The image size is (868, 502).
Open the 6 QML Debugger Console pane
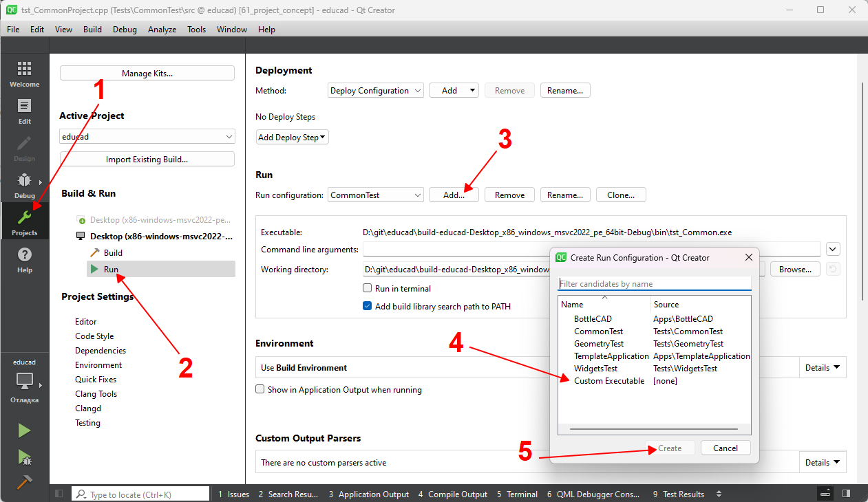pos(593,494)
